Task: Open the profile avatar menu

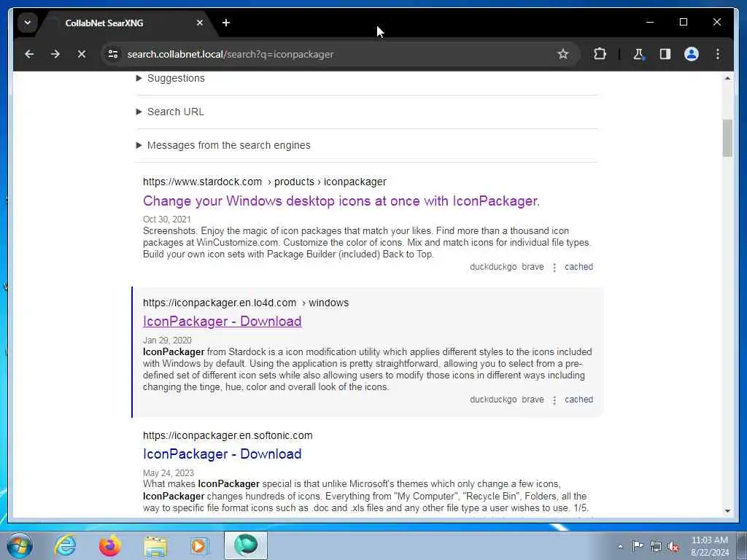Action: pos(692,54)
